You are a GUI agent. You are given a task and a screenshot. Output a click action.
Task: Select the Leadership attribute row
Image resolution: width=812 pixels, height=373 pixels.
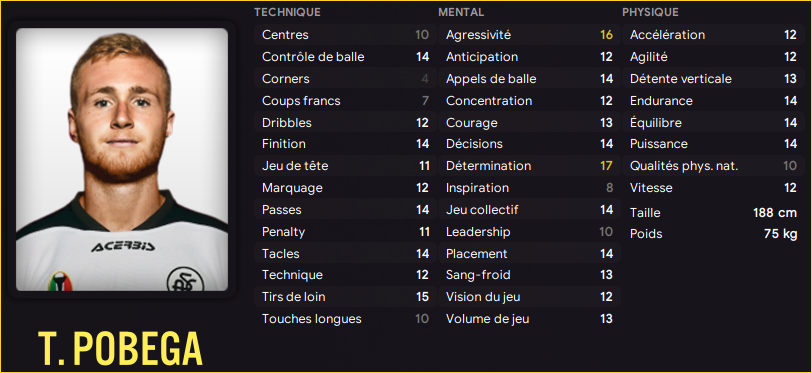[x=529, y=232]
